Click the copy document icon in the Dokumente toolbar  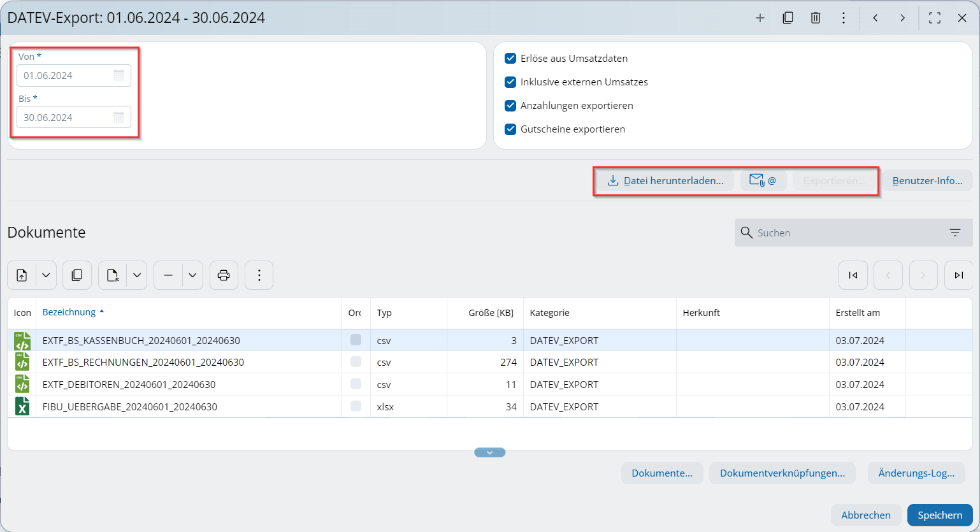point(77,275)
